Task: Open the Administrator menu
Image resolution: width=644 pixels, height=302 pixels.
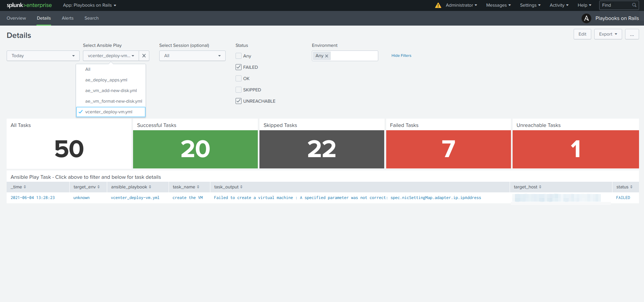Action: (x=461, y=5)
